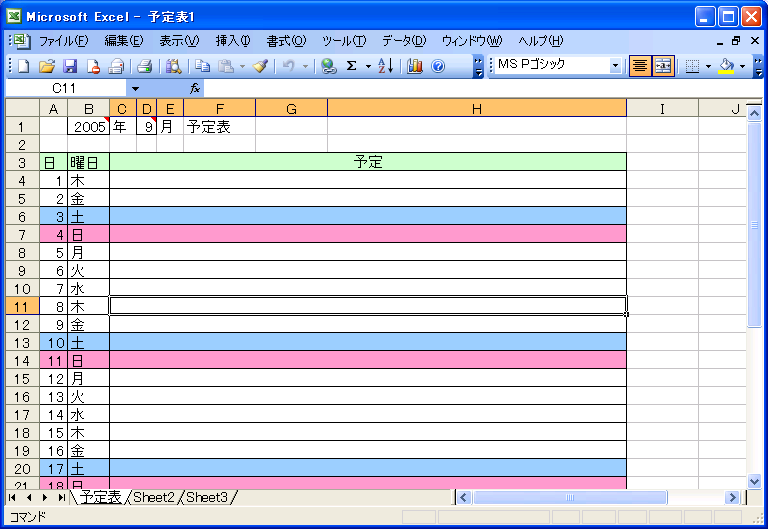Open the ファイル(F) menu

coord(63,41)
